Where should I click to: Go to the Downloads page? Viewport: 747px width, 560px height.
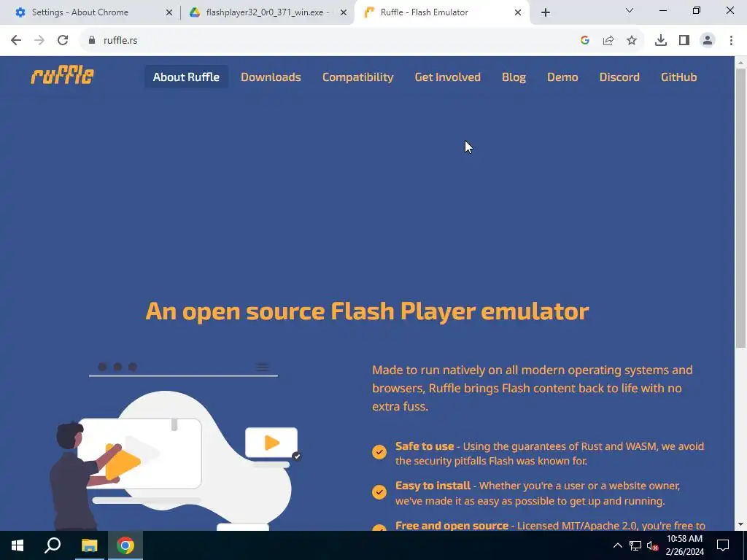coord(271,77)
